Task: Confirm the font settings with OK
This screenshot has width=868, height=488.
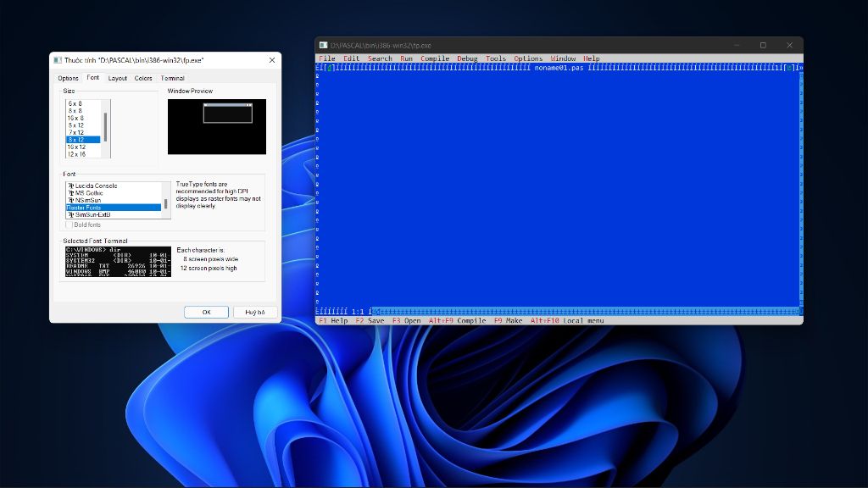Action: pyautogui.click(x=207, y=312)
